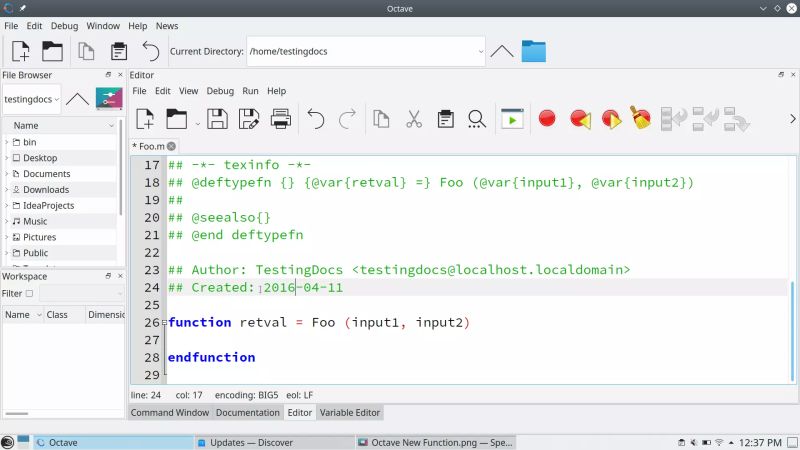Viewport: 800px width, 450px height.
Task: Click debug Step Out icon
Action: point(736,119)
